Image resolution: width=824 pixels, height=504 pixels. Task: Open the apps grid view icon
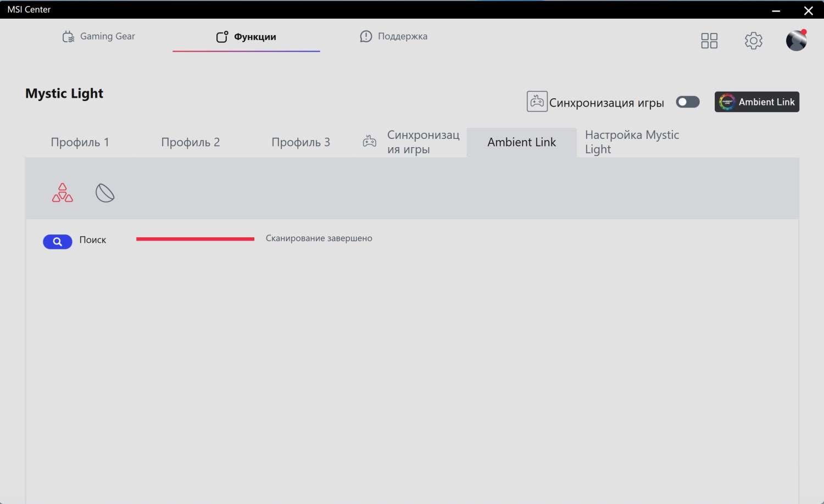point(709,41)
